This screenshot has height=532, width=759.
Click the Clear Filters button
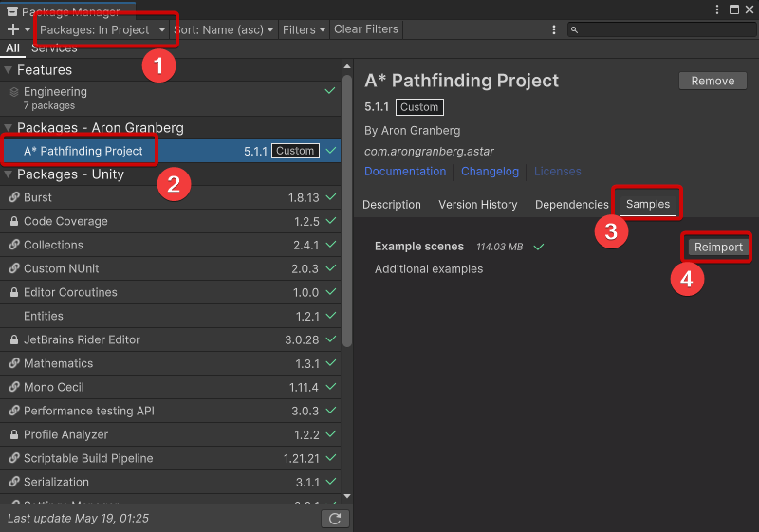click(x=366, y=29)
